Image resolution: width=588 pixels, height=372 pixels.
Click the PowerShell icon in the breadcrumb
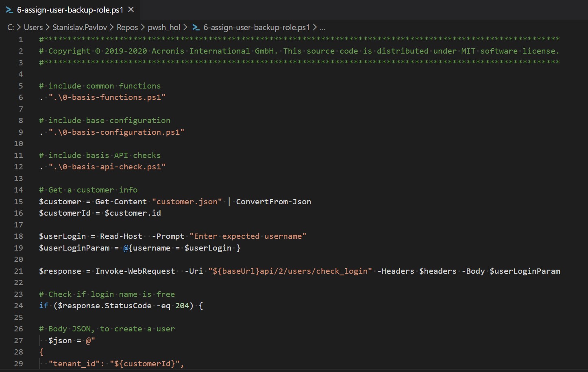pyautogui.click(x=196, y=27)
